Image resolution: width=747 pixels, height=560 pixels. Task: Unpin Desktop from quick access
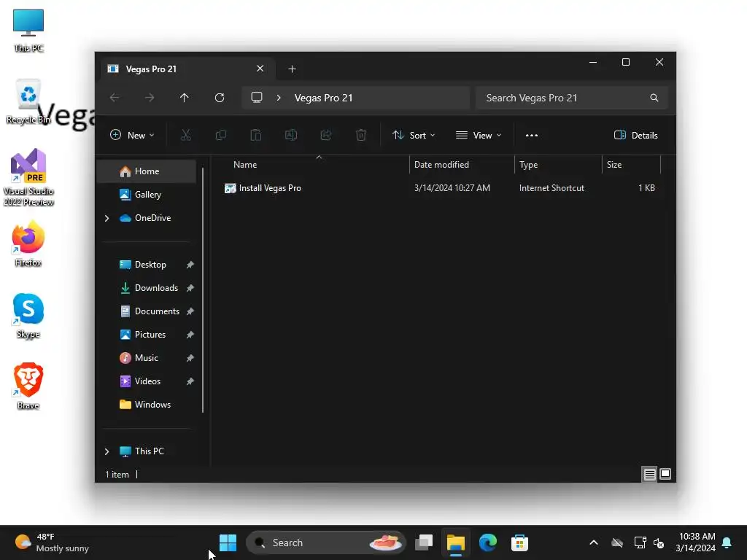click(190, 265)
